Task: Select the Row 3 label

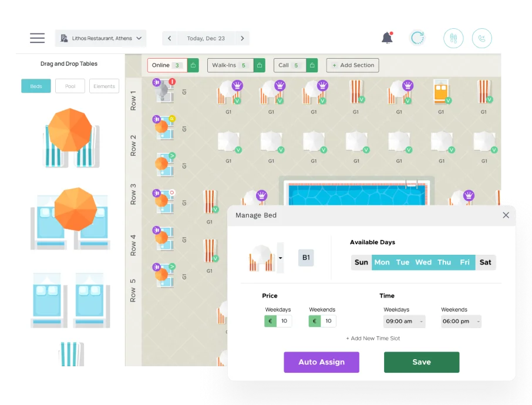Action: (133, 194)
